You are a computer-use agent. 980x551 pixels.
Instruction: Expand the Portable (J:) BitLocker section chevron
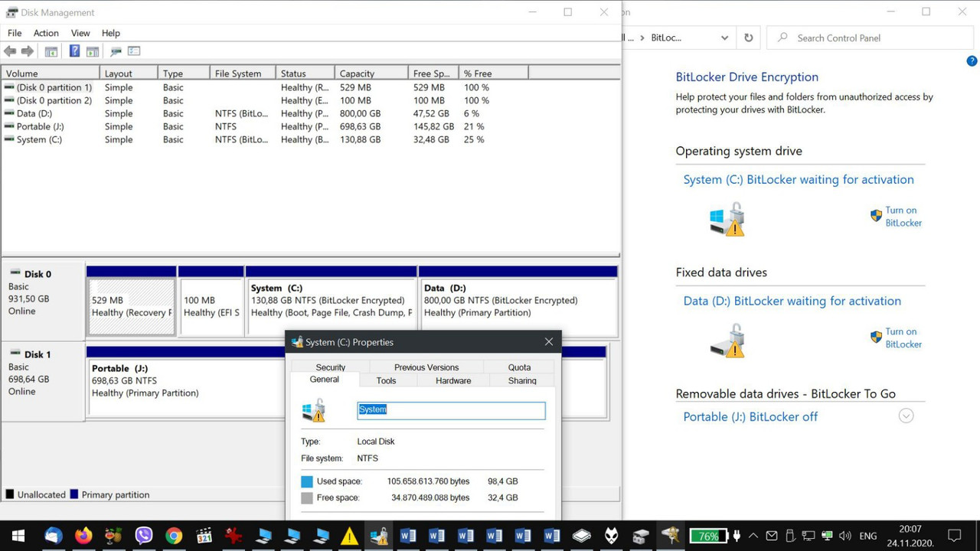click(x=906, y=416)
